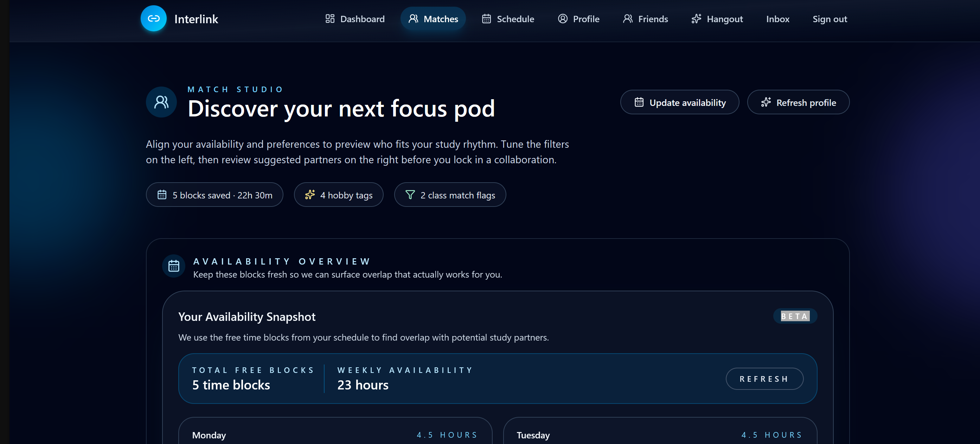
Task: Click the funnel filter icon in class flags
Action: pos(410,195)
